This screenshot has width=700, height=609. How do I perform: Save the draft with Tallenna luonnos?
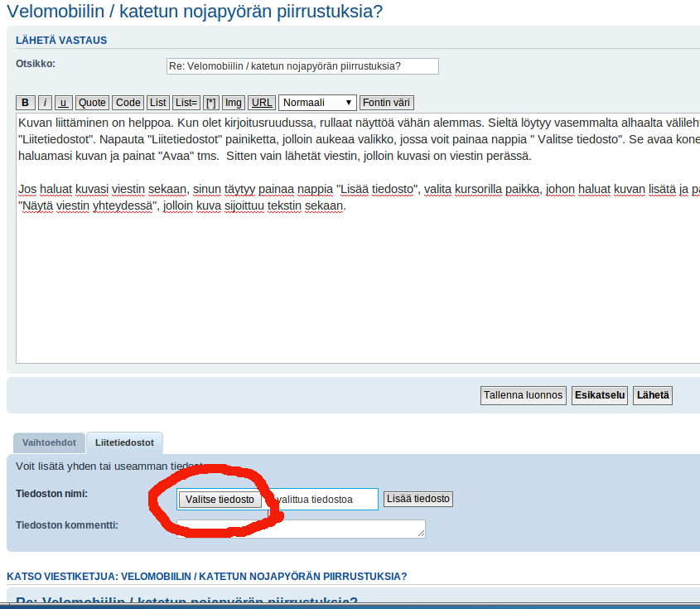[524, 395]
